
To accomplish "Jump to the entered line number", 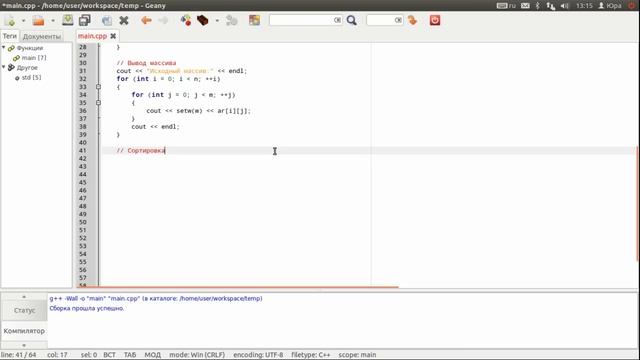I will point(412,20).
